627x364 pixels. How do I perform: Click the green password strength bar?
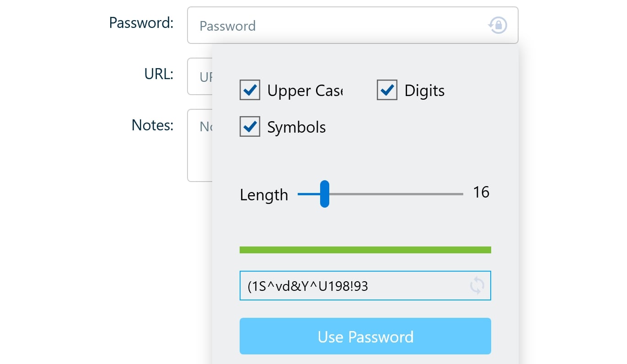(x=365, y=250)
